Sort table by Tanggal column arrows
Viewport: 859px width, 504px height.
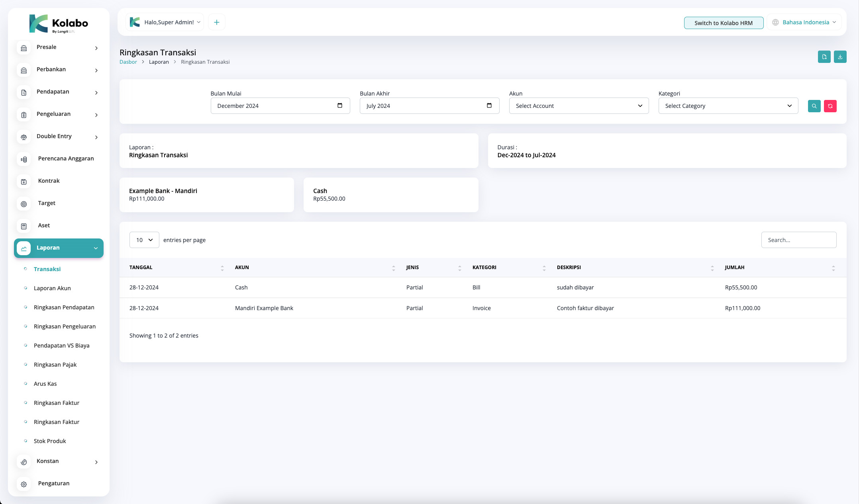point(222,268)
